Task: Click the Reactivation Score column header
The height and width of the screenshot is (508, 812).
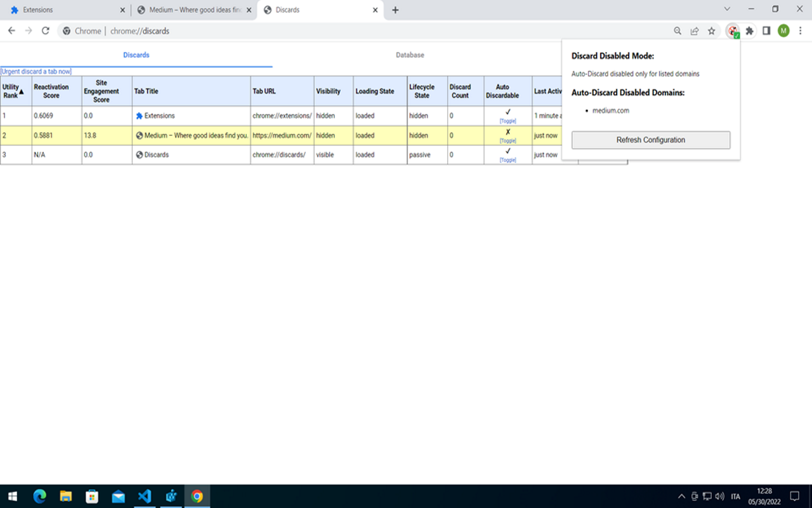Action: [56, 91]
